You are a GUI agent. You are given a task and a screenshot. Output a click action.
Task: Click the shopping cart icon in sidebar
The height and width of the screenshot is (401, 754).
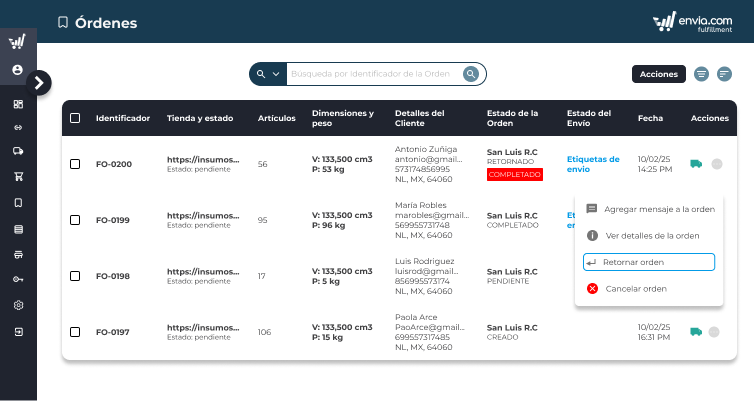click(x=18, y=177)
